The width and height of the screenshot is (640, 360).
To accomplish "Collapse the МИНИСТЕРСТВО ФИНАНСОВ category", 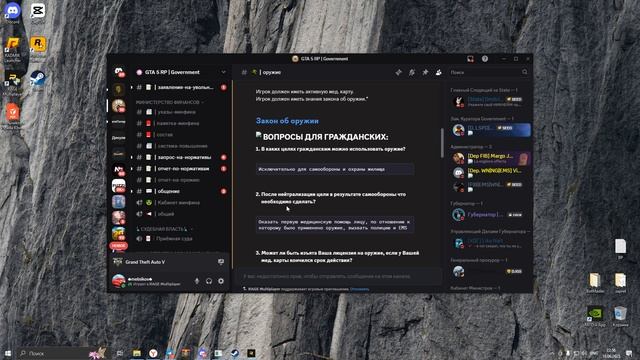I will coord(169,102).
